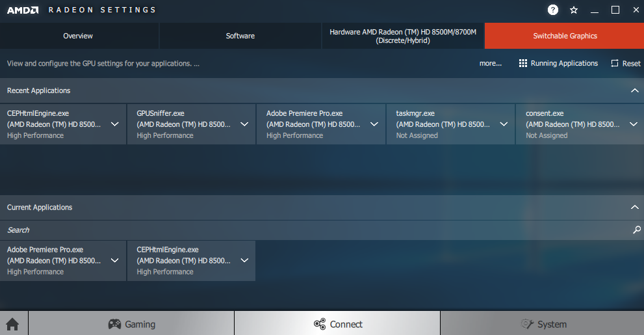The height and width of the screenshot is (335, 644).
Task: Open the help question mark icon
Action: coord(553,10)
